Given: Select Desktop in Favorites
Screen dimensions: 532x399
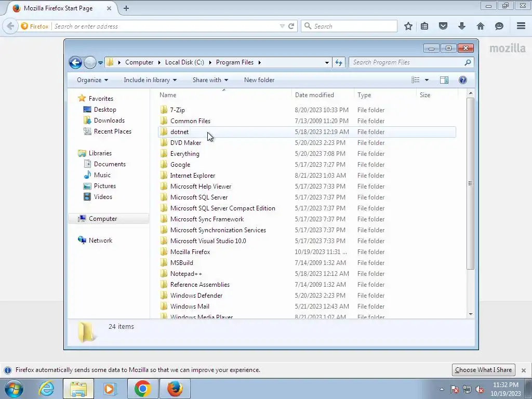Looking at the screenshot, I should click(105, 110).
